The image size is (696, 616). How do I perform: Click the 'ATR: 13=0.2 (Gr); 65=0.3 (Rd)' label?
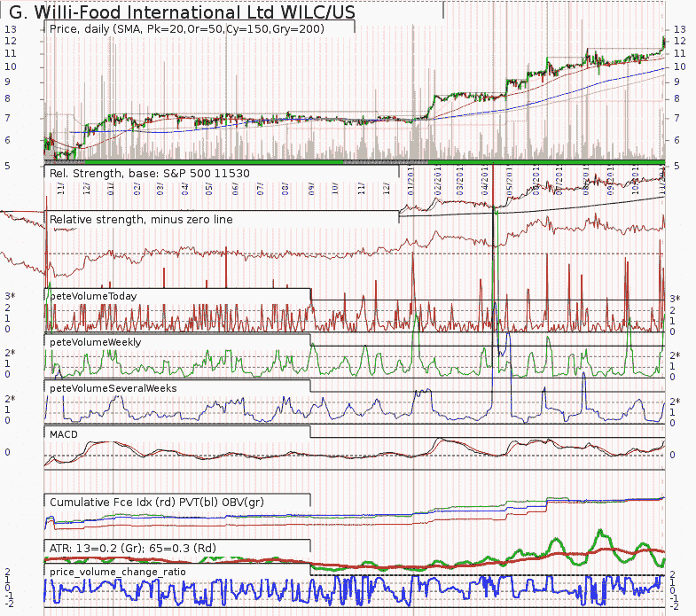(133, 549)
